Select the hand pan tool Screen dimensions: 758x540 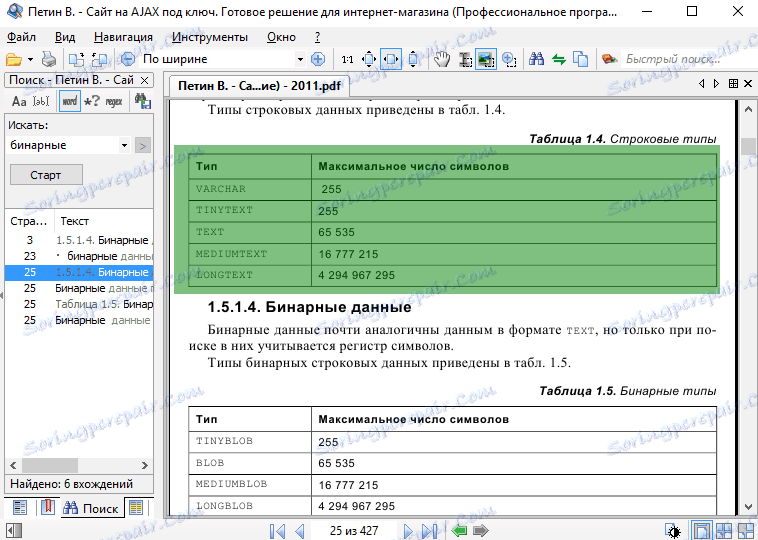(x=443, y=60)
